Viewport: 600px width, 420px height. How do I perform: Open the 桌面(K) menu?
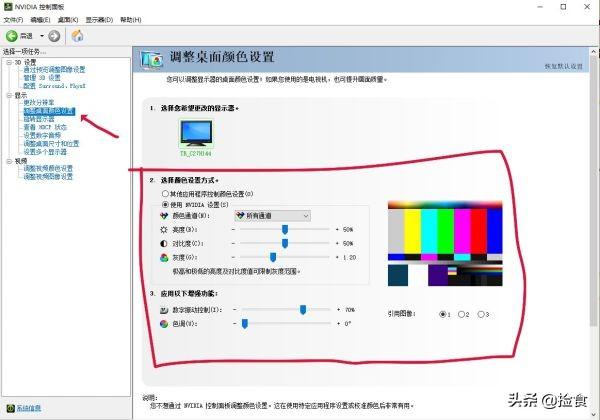click(68, 20)
